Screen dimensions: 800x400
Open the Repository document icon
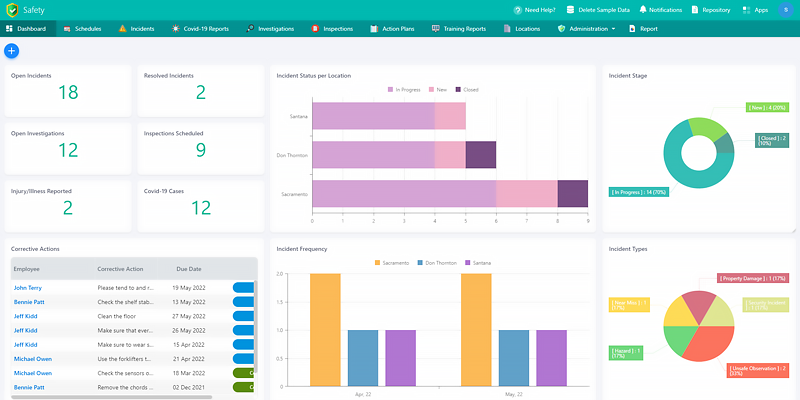[x=696, y=9]
